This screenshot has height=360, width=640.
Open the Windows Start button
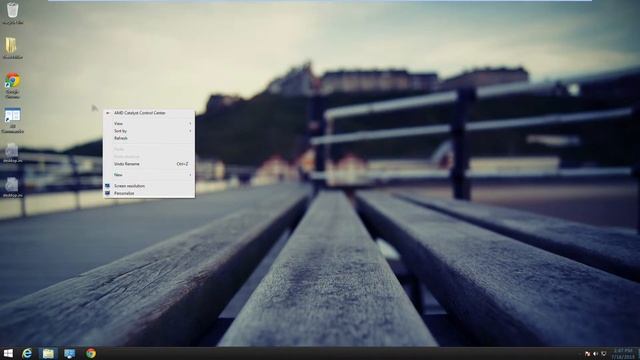click(8, 353)
